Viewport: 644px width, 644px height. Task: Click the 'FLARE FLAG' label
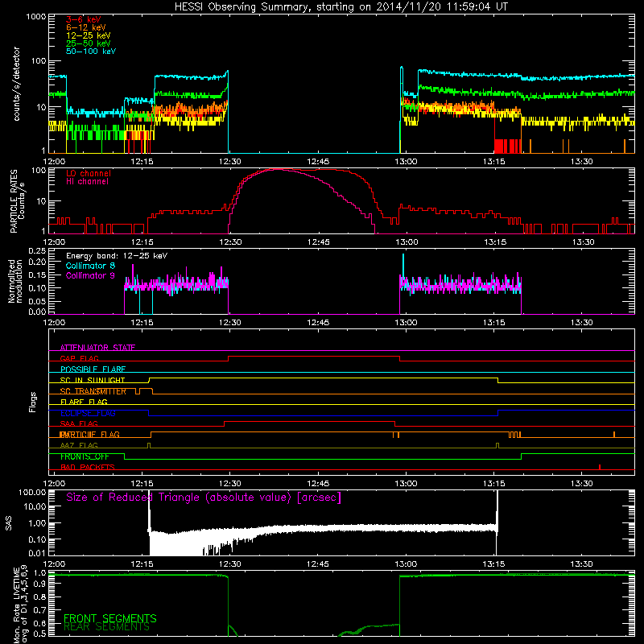coord(84,402)
